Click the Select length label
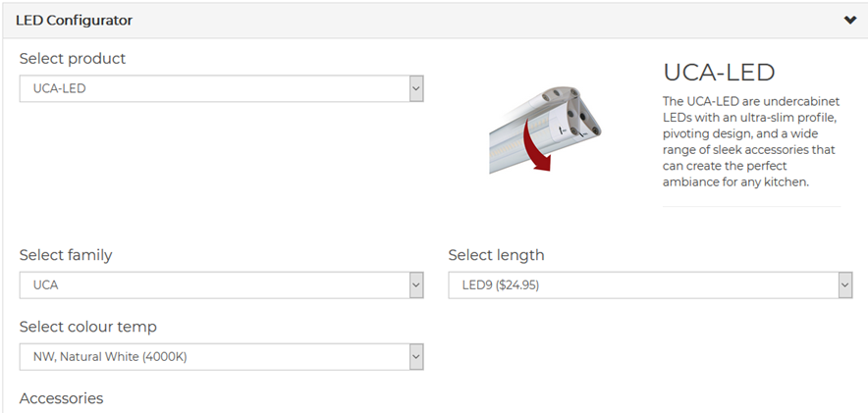868x413 pixels. [496, 255]
